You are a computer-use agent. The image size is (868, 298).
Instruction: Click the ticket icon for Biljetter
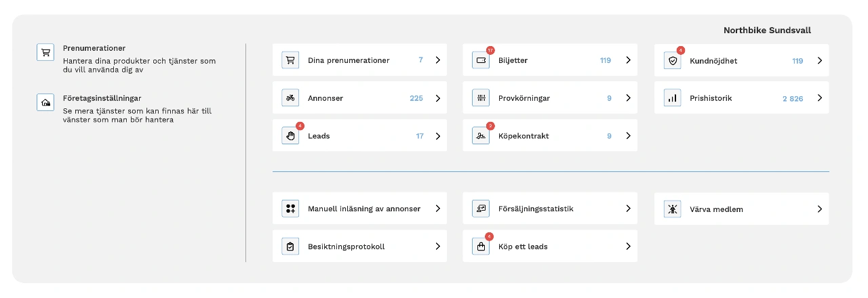coord(481,60)
